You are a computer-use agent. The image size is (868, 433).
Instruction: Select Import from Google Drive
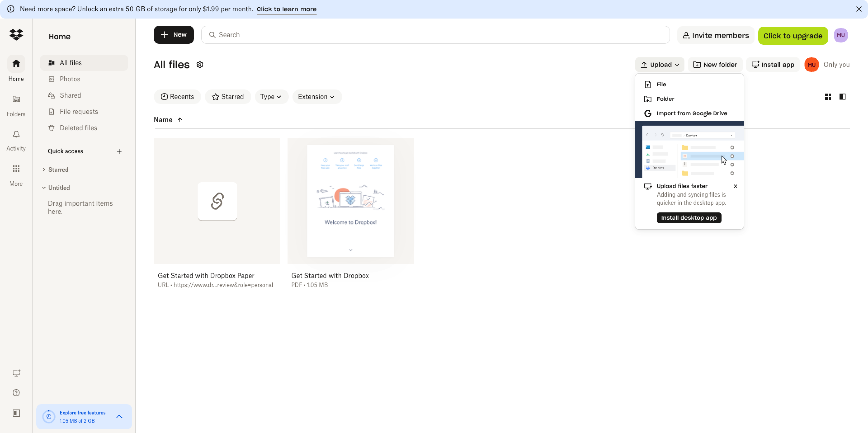pyautogui.click(x=689, y=113)
